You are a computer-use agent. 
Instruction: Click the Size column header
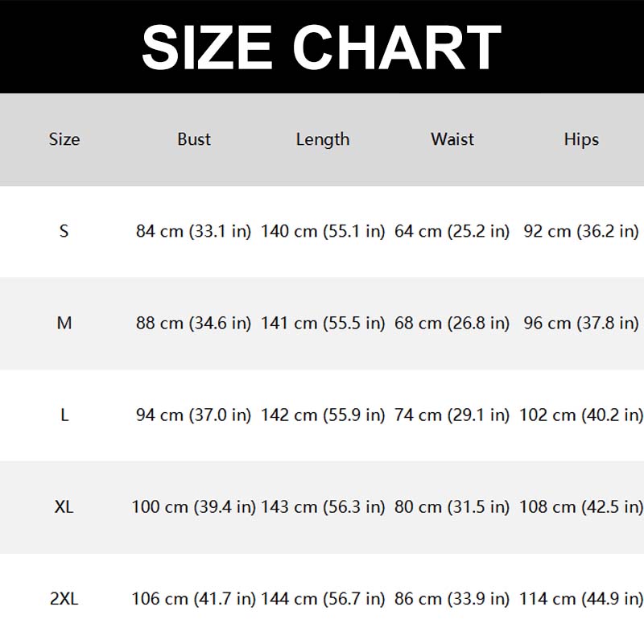click(x=64, y=139)
